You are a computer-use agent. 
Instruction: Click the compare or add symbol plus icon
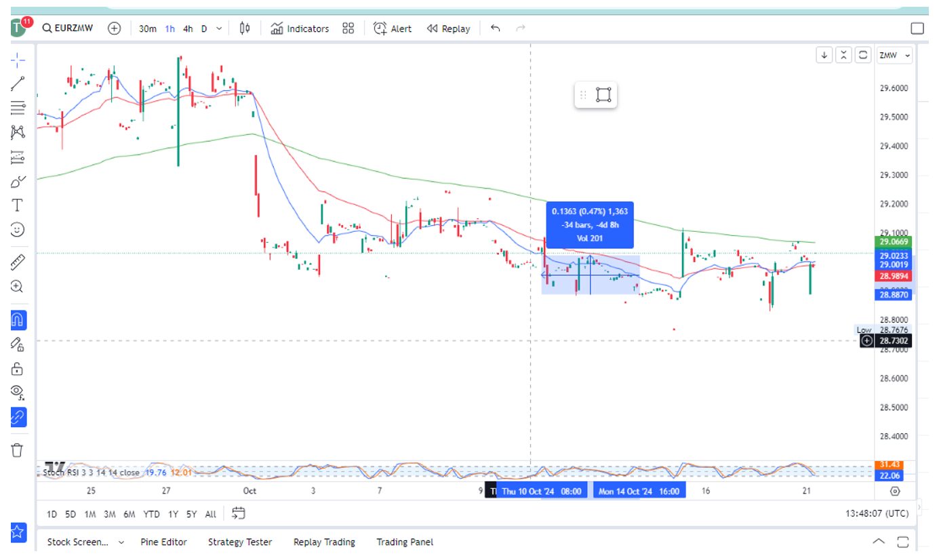tap(114, 28)
